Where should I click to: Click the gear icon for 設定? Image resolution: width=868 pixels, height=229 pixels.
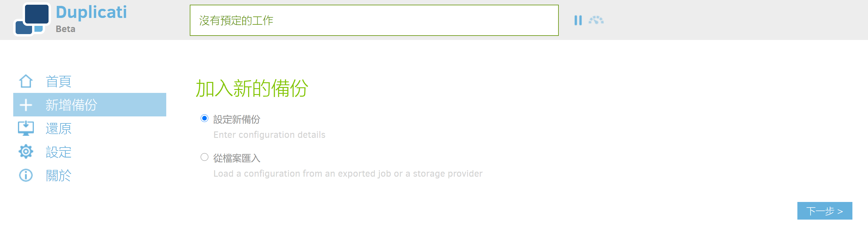click(x=26, y=152)
